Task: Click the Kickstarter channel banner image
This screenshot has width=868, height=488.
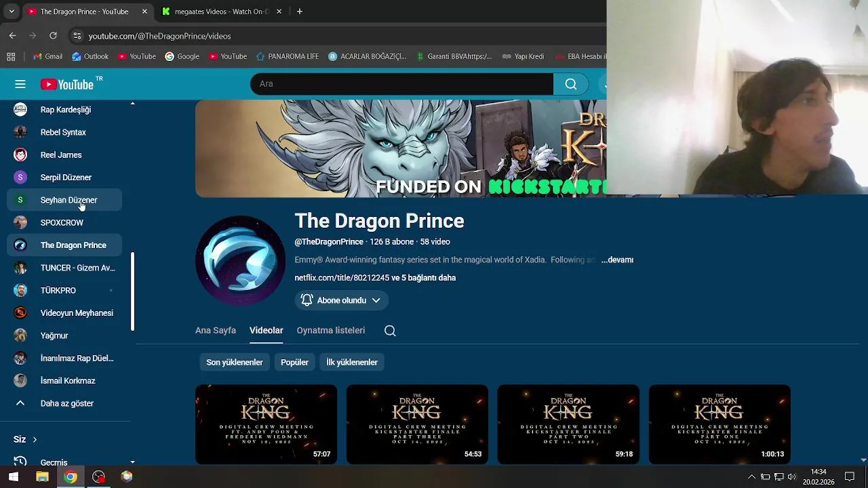Action: click(x=401, y=148)
